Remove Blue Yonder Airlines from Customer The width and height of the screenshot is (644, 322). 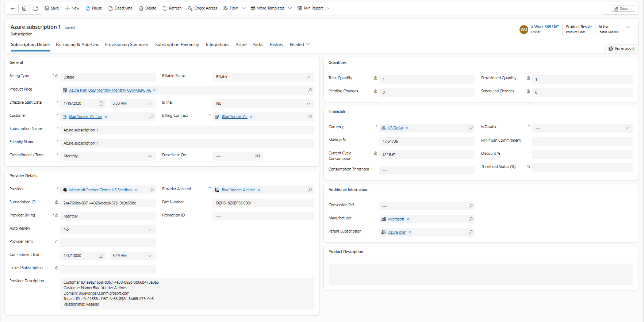pos(106,117)
